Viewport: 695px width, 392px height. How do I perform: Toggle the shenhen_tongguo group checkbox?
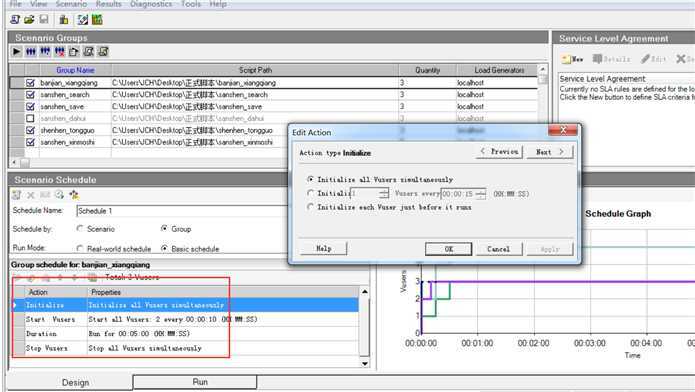(30, 130)
